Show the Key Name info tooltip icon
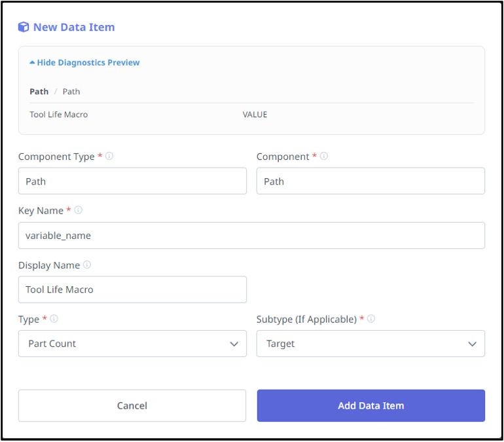This screenshot has width=504, height=442. click(x=78, y=210)
